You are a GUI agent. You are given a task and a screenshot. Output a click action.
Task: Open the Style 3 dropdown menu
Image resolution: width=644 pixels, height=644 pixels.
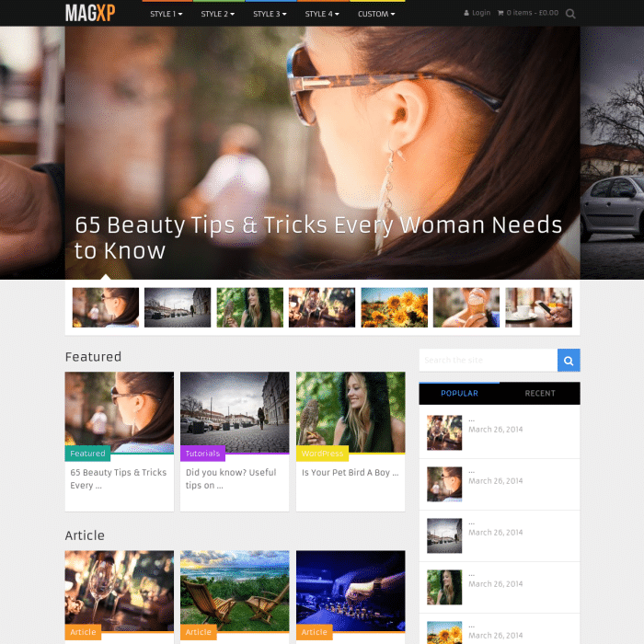click(270, 14)
